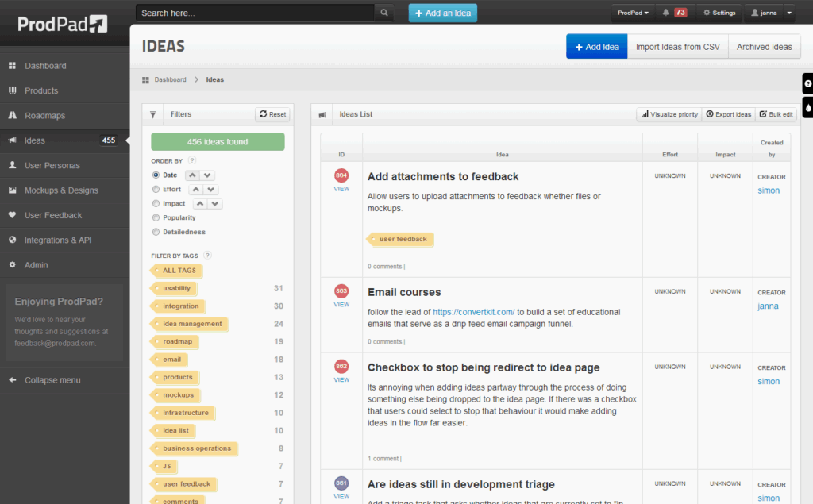Filter by the roadmap tag
The image size is (813, 504).
(x=174, y=342)
